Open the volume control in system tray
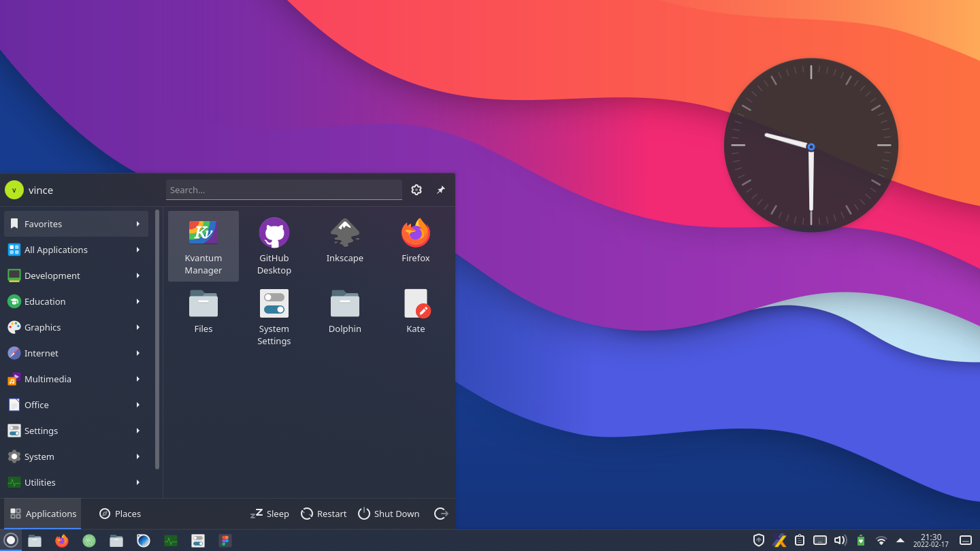 tap(840, 540)
